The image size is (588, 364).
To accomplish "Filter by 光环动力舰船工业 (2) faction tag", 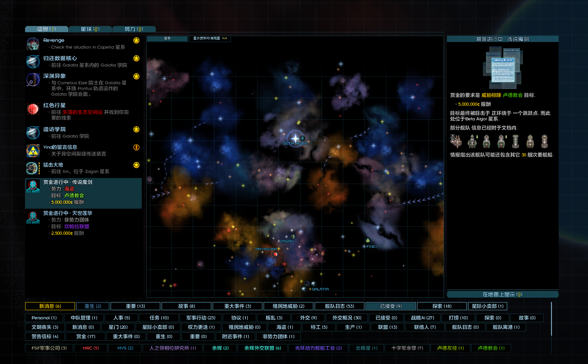I will pos(319,348).
